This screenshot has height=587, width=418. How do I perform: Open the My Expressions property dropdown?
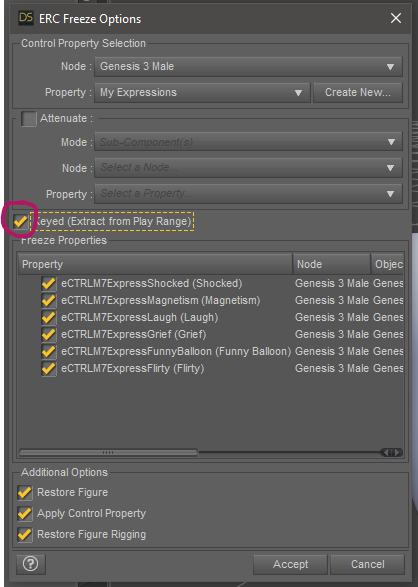click(x=202, y=92)
